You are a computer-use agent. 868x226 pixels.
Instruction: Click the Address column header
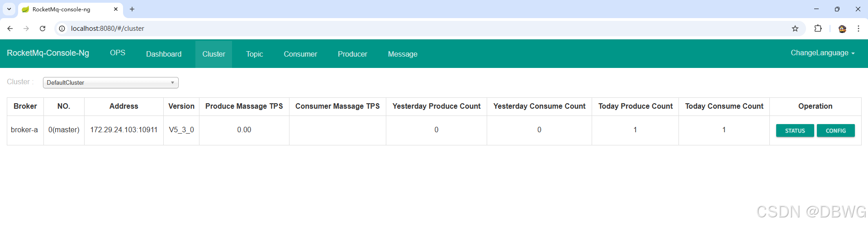click(124, 106)
